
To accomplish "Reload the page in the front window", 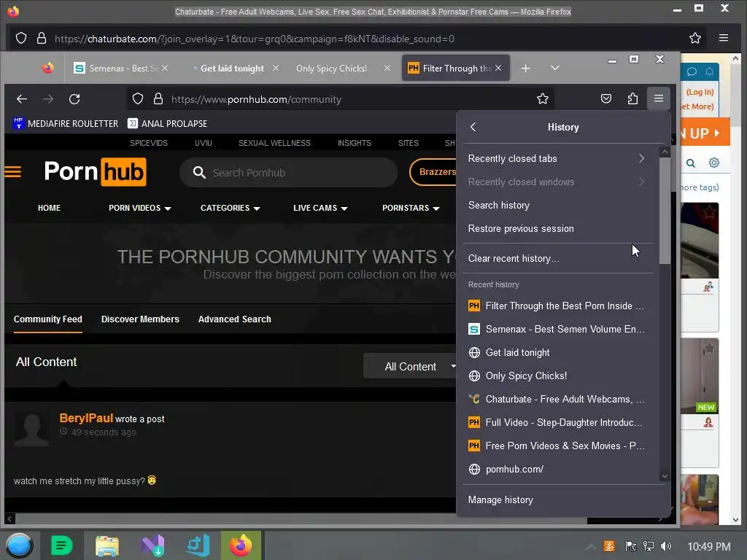I will [x=74, y=99].
